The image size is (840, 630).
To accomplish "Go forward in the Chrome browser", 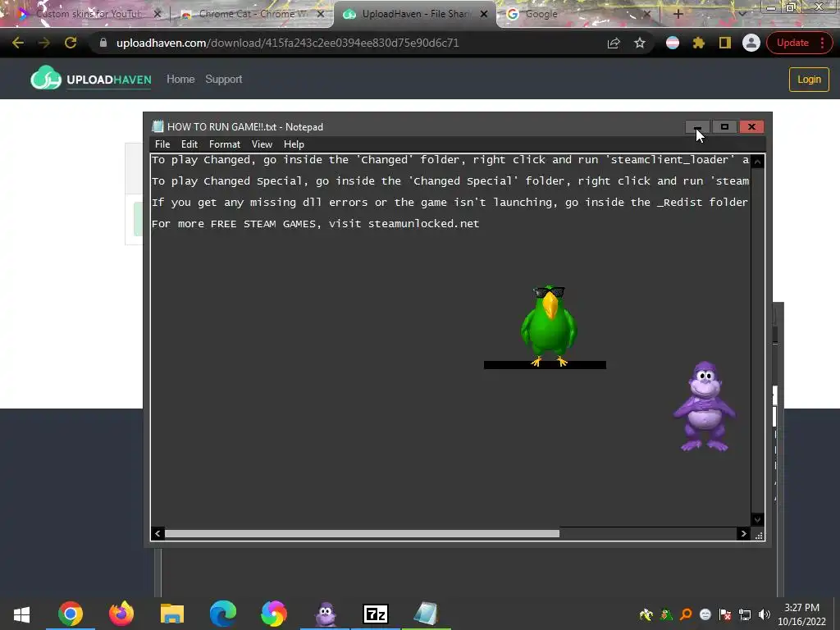I will point(44,43).
